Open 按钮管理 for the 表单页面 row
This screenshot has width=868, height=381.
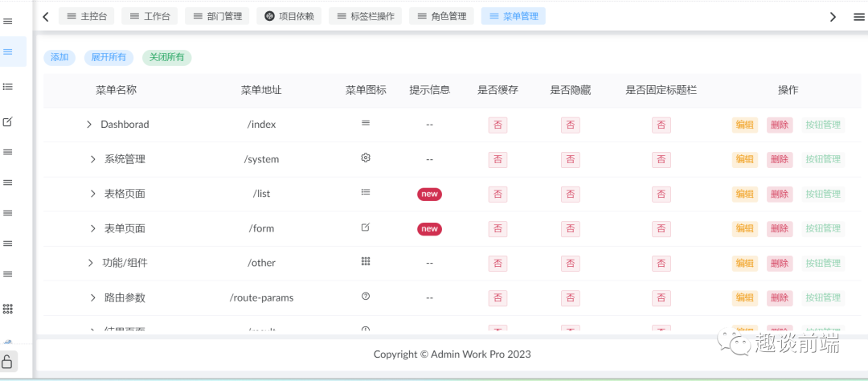pos(823,229)
